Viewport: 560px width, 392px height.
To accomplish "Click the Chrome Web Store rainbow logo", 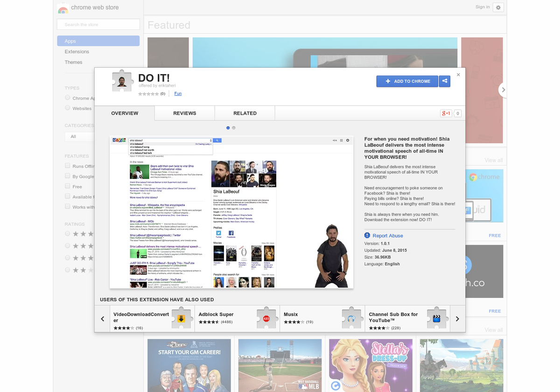I will 63,8.
